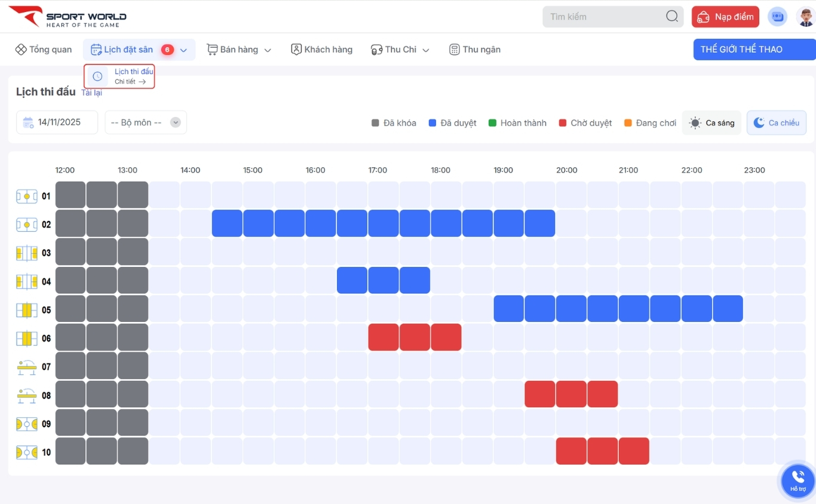Open the chat assistant icon in header

777,17
